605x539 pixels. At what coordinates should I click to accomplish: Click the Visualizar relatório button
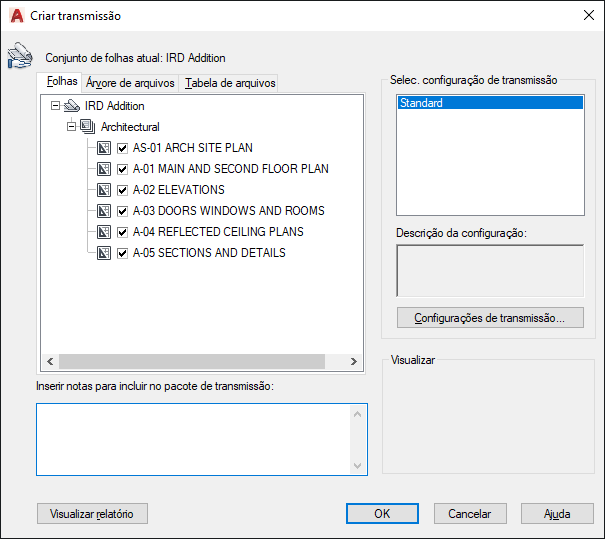pyautogui.click(x=92, y=513)
